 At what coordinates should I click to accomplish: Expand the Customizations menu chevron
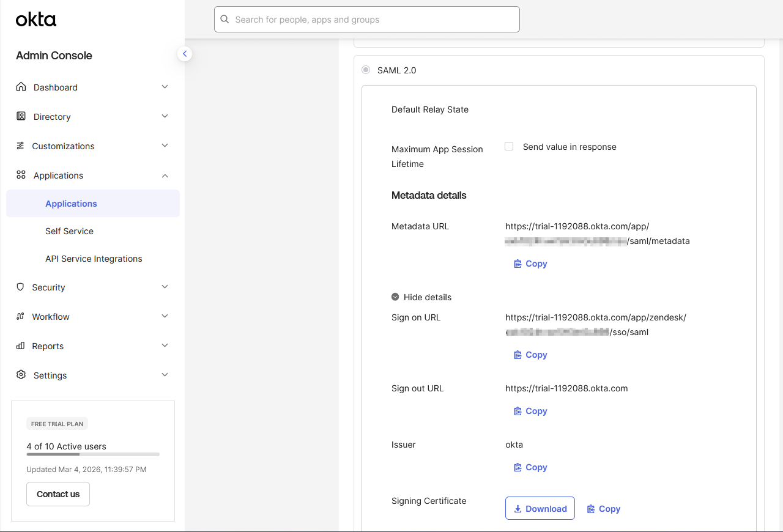[165, 146]
